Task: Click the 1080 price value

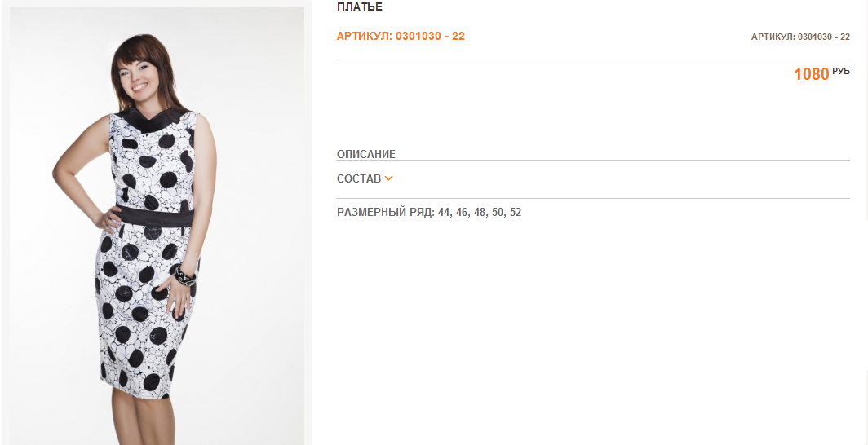Action: [x=812, y=74]
